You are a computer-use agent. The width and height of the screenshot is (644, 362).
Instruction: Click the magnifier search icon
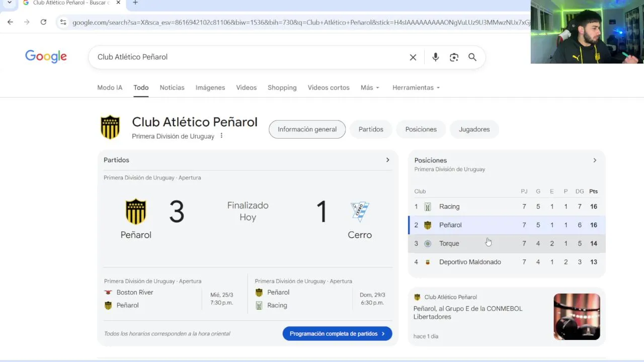point(472,57)
